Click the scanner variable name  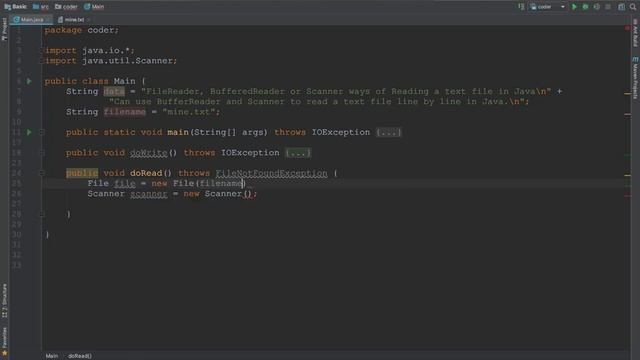coord(149,193)
